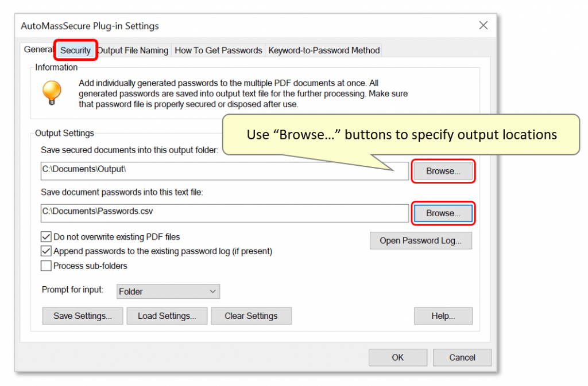Viewport: 588px width, 386px height.
Task: Open the Prompt for input dropdown
Action: 168,291
